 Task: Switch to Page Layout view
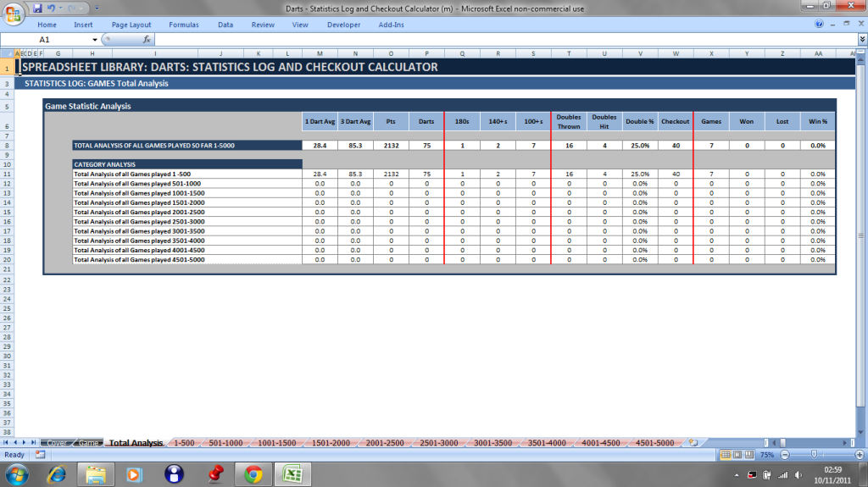[737, 455]
